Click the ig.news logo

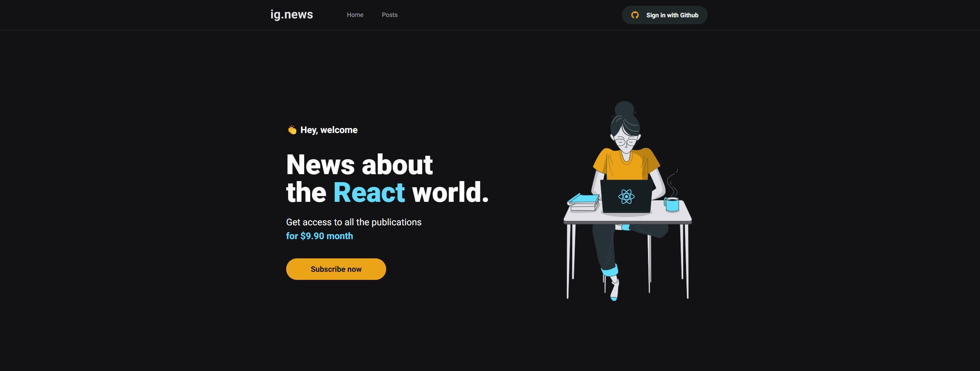click(x=292, y=15)
